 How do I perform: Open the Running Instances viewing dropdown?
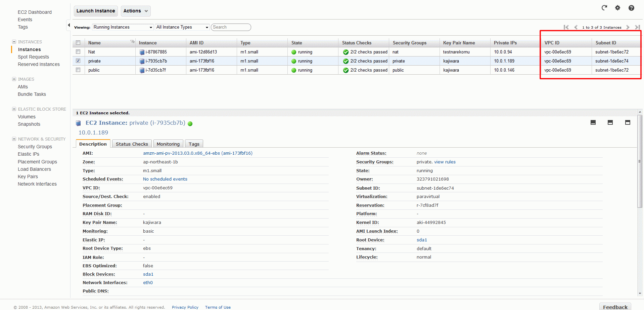point(123,27)
